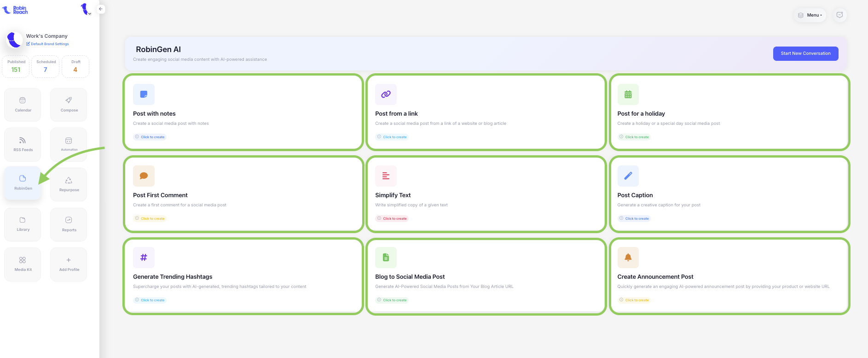Screen dimensions: 868x358
Task: Click to create under Post from a link
Action: pyautogui.click(x=392, y=137)
